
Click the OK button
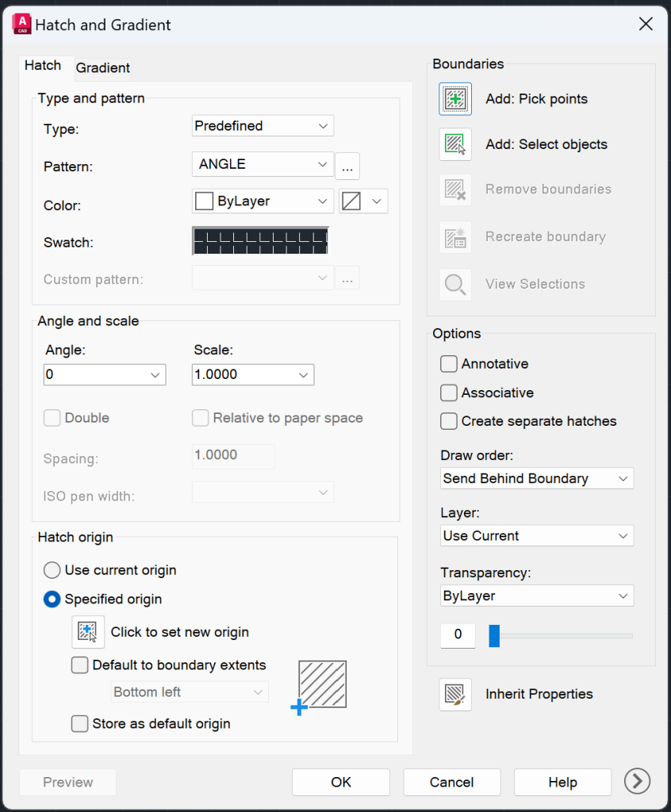pos(340,782)
